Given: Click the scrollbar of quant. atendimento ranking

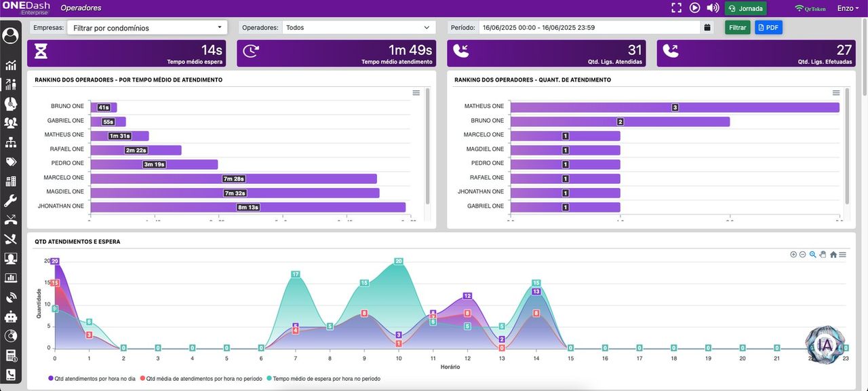Looking at the screenshot, I should 847,146.
